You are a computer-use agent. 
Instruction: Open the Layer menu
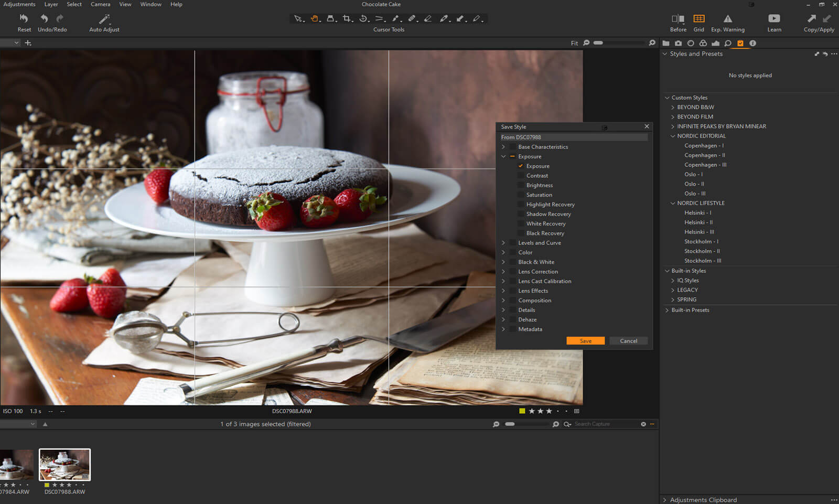coord(51,4)
